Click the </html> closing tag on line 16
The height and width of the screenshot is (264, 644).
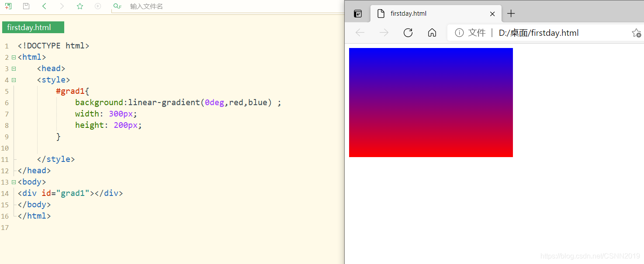pos(35,216)
